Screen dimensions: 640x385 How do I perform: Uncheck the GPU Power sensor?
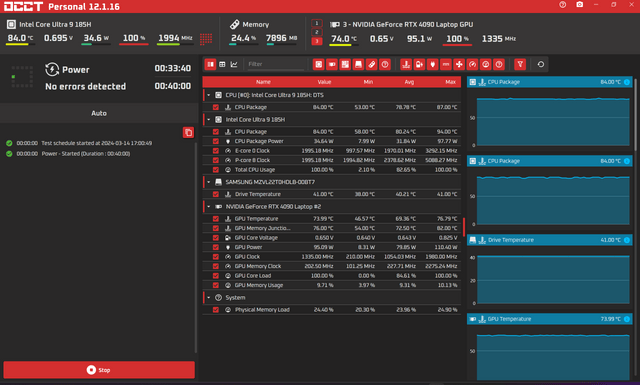click(x=216, y=247)
